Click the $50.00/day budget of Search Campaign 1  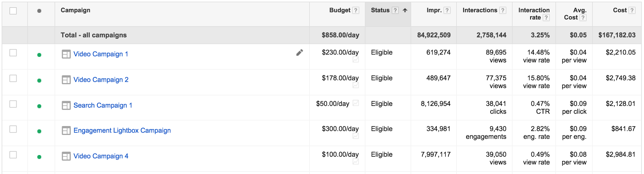pyautogui.click(x=332, y=104)
